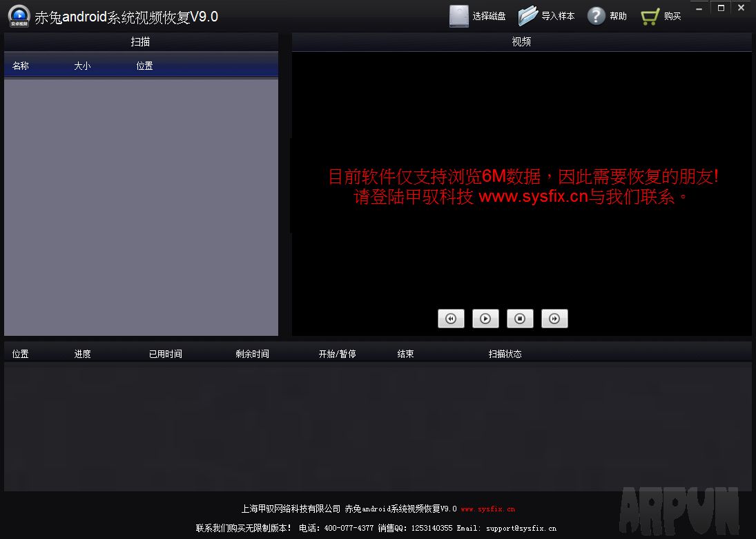Sort results by 位置 location column

click(x=144, y=66)
